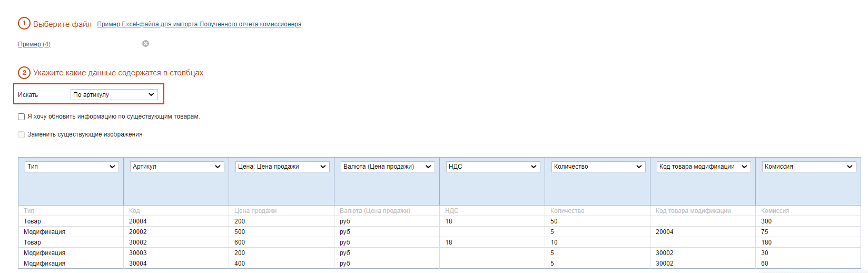Open Цена: Цена продажи column dropdown

[x=282, y=167]
